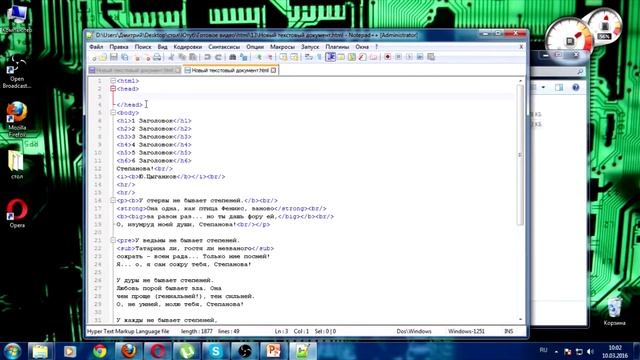Collapse the pre tag fold on line 21
Image resolution: width=640 pixels, height=360 pixels.
point(113,240)
